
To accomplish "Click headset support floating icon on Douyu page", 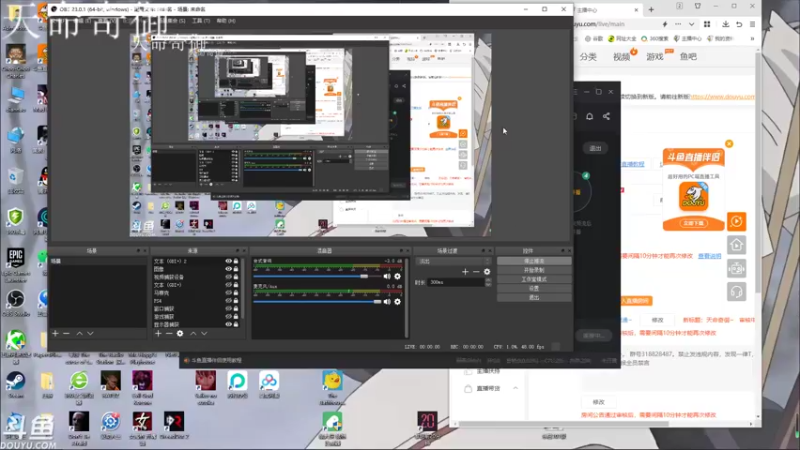I will tap(737, 292).
